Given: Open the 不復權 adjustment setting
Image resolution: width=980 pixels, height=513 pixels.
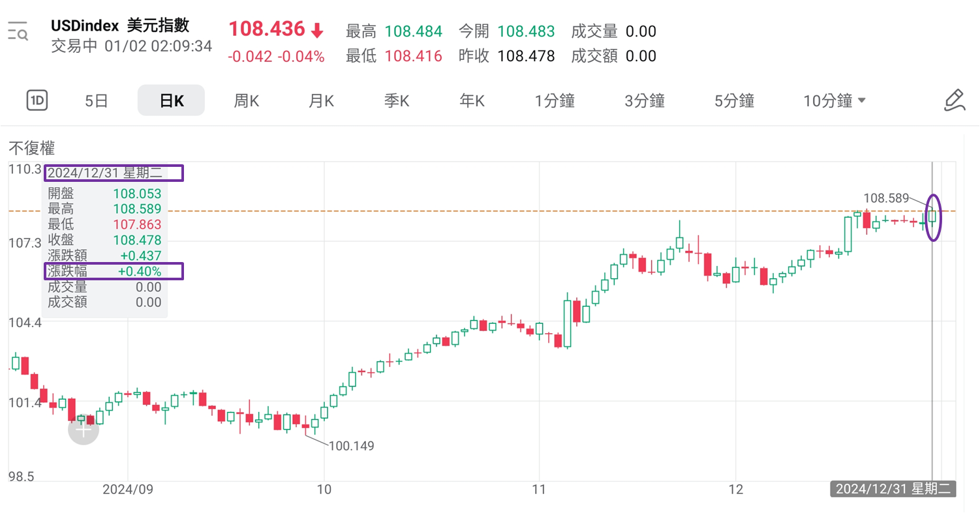Looking at the screenshot, I should point(31,147).
